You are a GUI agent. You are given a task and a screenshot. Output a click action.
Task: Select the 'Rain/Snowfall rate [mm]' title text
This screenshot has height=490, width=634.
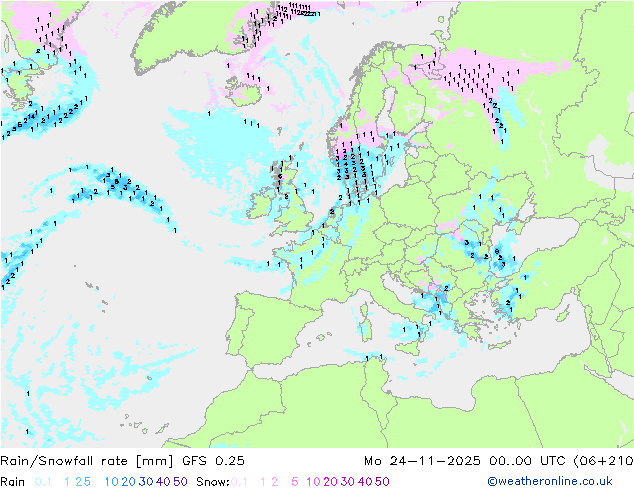pyautogui.click(x=87, y=460)
